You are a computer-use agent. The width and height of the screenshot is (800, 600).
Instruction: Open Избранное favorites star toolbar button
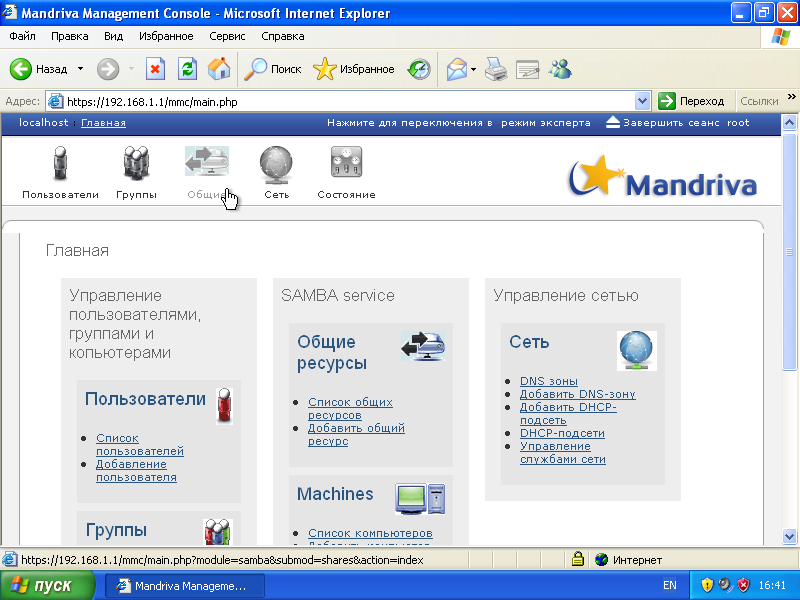click(x=354, y=69)
